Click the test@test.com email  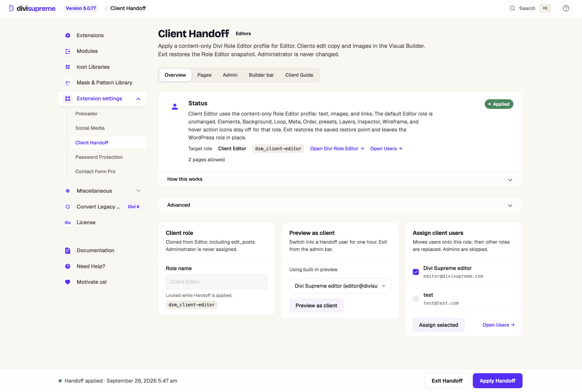click(441, 303)
